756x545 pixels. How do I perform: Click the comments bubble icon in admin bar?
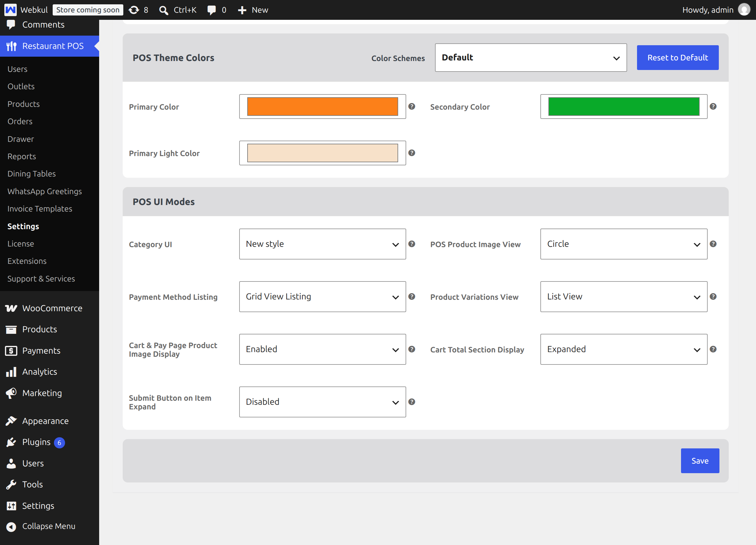(x=211, y=10)
